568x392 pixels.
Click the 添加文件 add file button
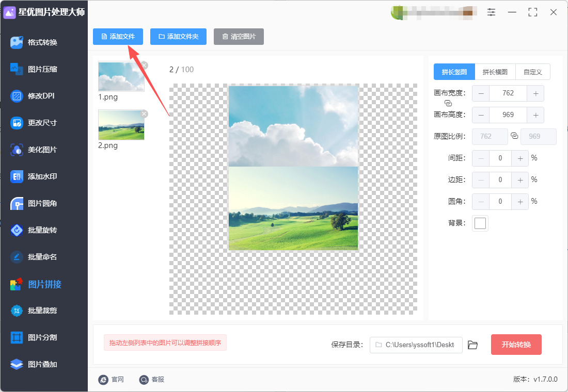[x=118, y=37]
